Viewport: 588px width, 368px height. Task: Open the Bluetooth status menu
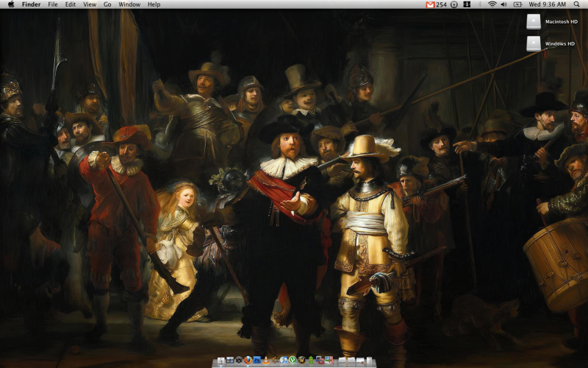pos(480,4)
